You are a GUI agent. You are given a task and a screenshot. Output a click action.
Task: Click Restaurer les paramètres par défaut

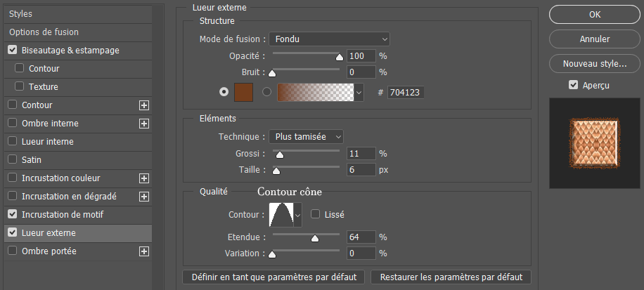pyautogui.click(x=451, y=277)
